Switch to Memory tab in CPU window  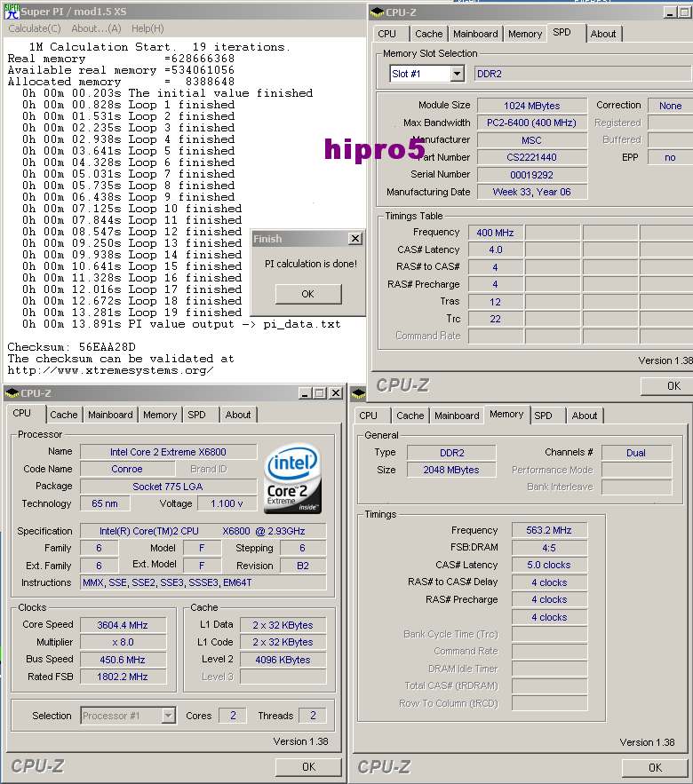160,415
